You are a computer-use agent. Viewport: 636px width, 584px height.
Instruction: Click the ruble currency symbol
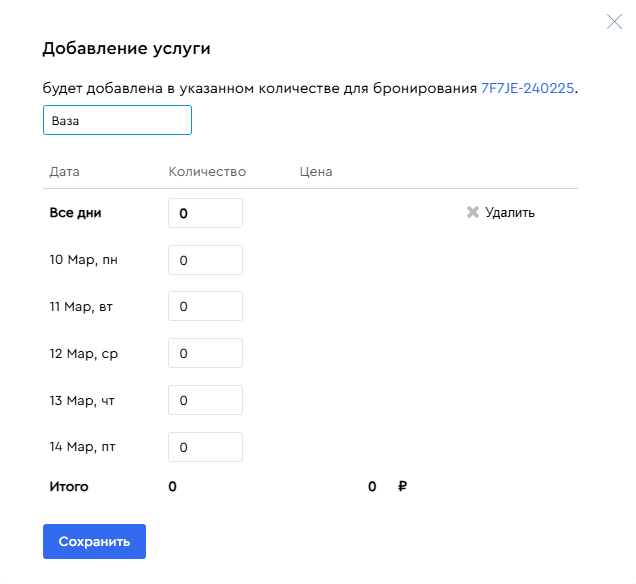402,486
